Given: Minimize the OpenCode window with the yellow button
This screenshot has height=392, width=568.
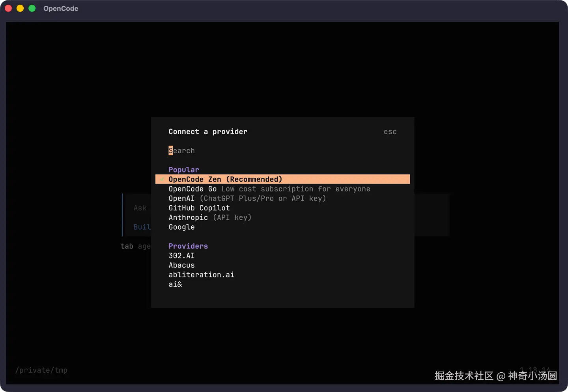Looking at the screenshot, I should (x=20, y=8).
